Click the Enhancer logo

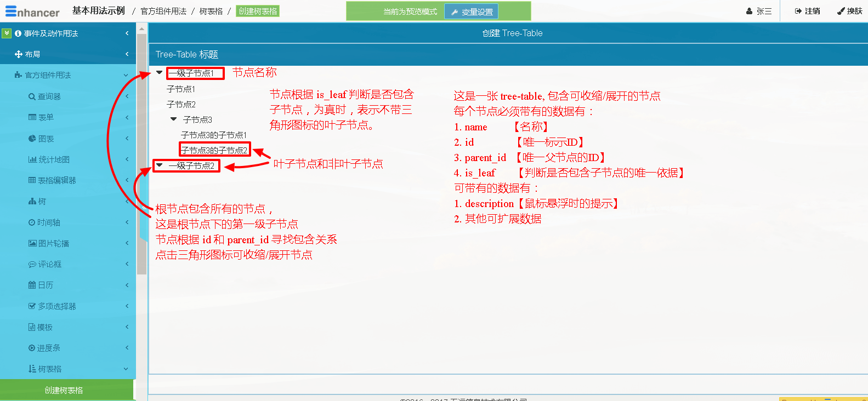[x=32, y=11]
